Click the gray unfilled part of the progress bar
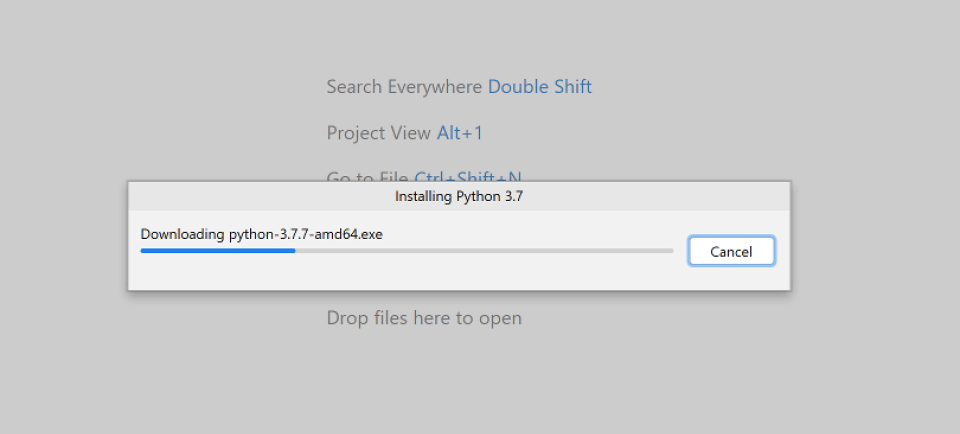960x434 pixels. (484, 250)
